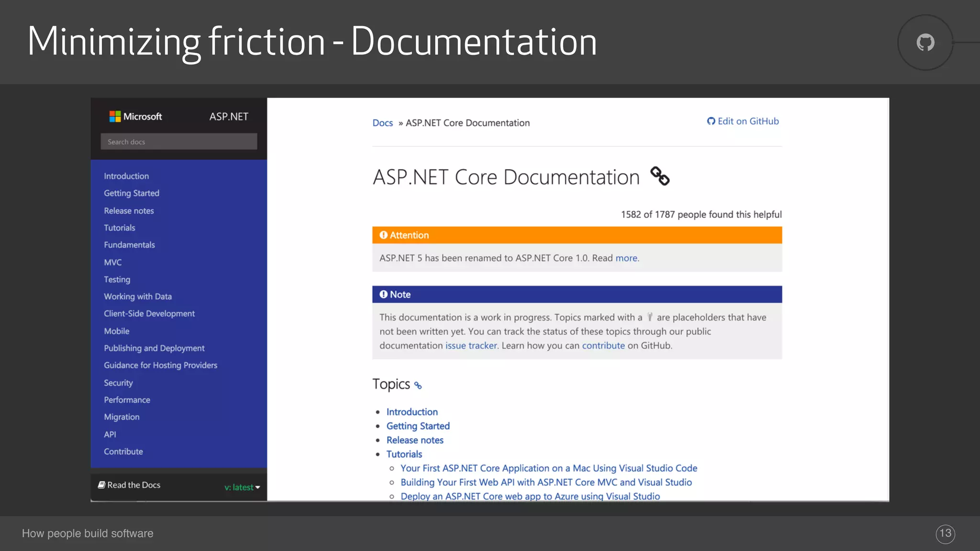Click the contribute link in the Note
The height and width of the screenshot is (551, 980).
[603, 345]
